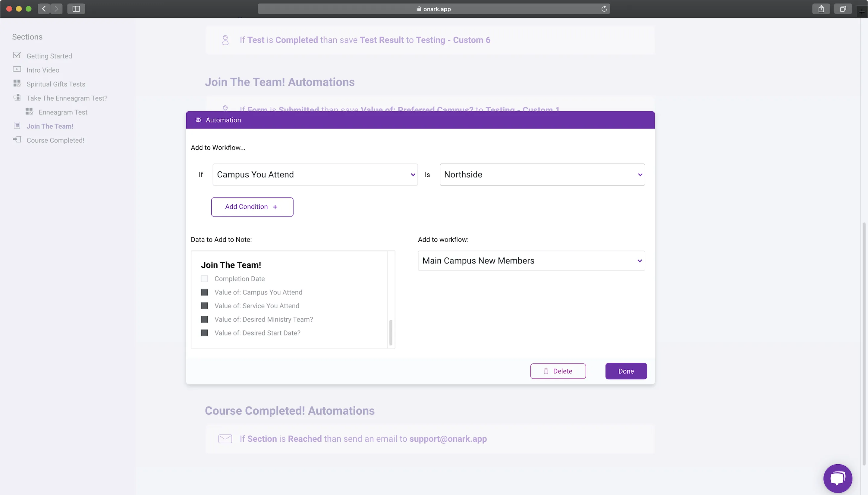
Task: Check the Completion Date checkbox
Action: (205, 278)
